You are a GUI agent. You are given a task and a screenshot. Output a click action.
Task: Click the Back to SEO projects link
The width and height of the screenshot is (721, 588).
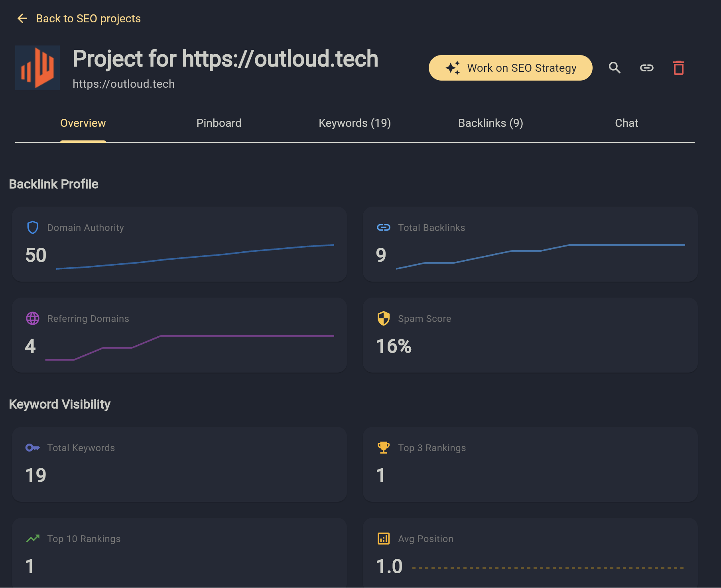pos(88,18)
